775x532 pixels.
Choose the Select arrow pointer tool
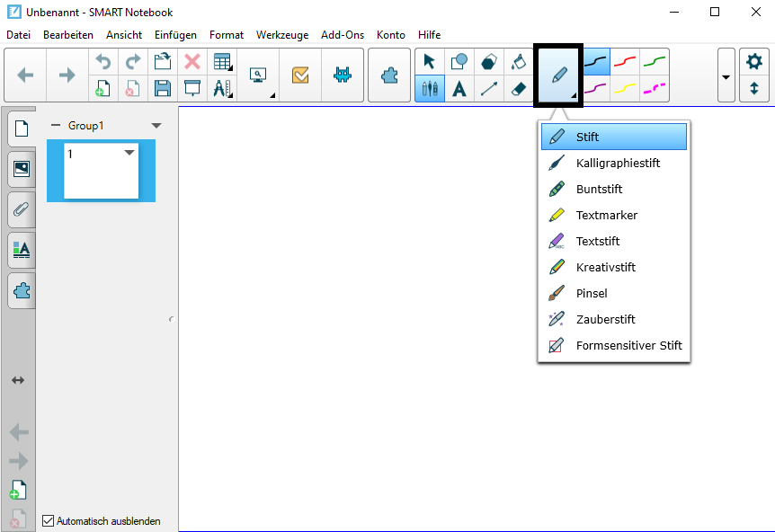click(x=429, y=61)
